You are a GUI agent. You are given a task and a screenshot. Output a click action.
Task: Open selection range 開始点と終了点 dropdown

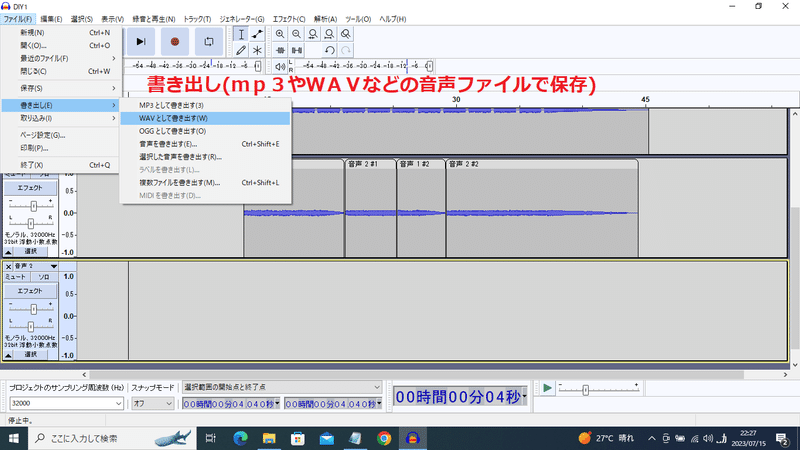[x=282, y=387]
